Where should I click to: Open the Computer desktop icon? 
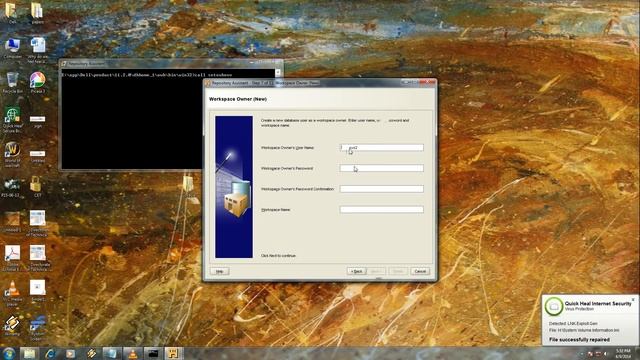point(12,48)
